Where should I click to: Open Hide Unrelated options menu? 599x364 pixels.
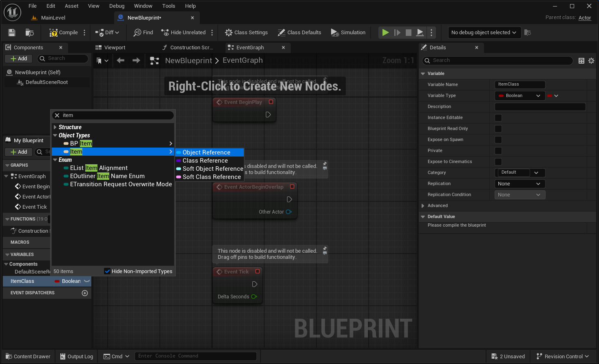(x=212, y=33)
